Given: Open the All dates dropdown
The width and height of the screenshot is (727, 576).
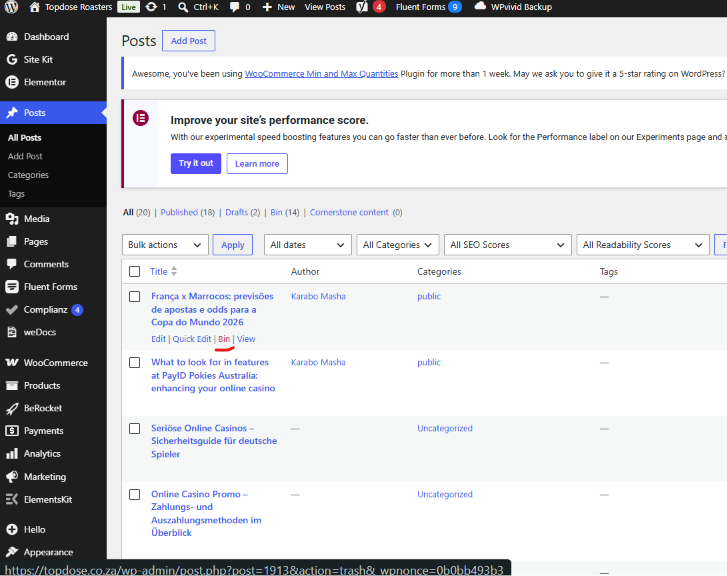Looking at the screenshot, I should [308, 245].
